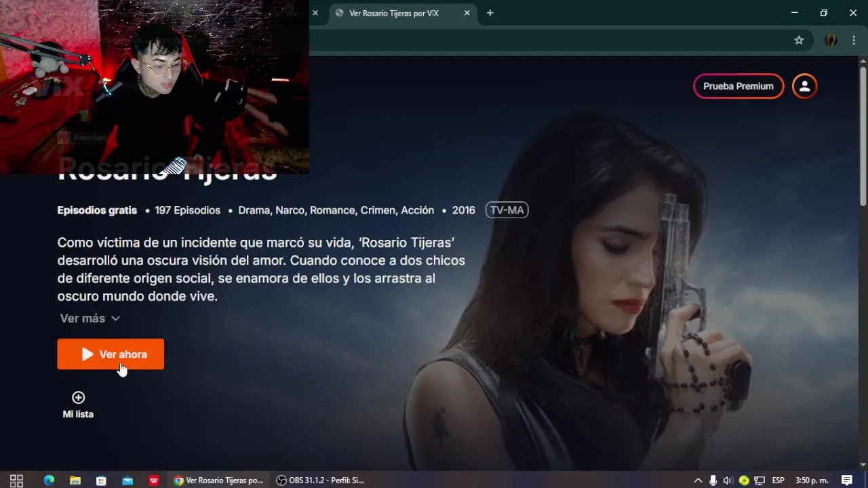This screenshot has width=868, height=488.
Task: Click the Episodios gratis label
Action: coord(97,210)
